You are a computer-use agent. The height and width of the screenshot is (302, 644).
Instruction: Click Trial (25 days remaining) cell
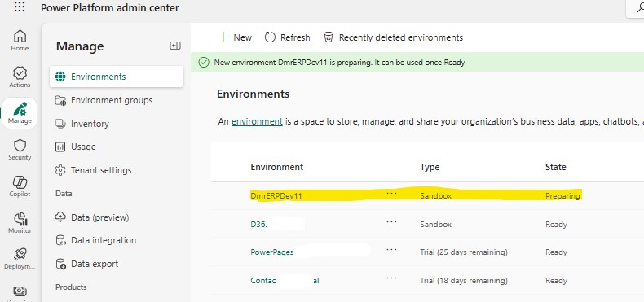coord(464,252)
